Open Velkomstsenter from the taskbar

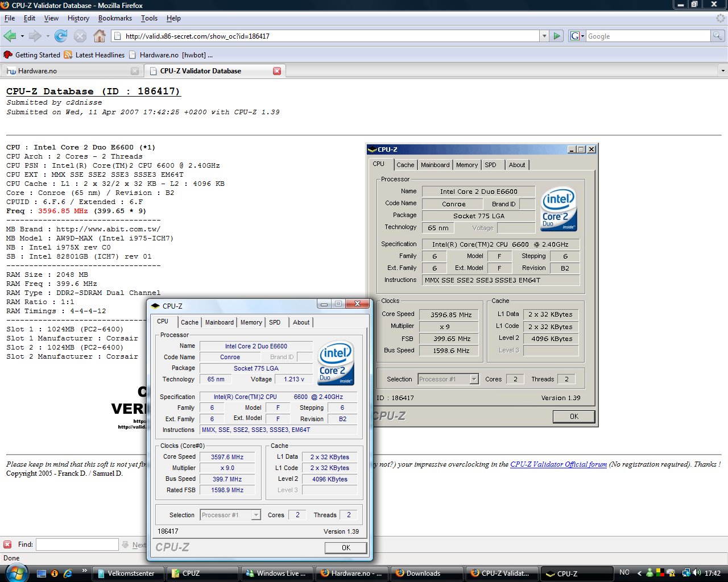[128, 573]
